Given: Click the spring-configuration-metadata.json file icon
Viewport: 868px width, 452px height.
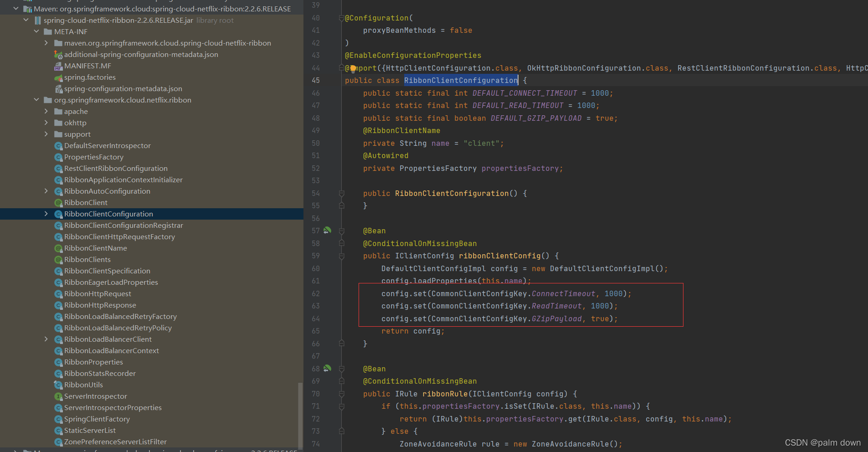Looking at the screenshot, I should [x=58, y=89].
